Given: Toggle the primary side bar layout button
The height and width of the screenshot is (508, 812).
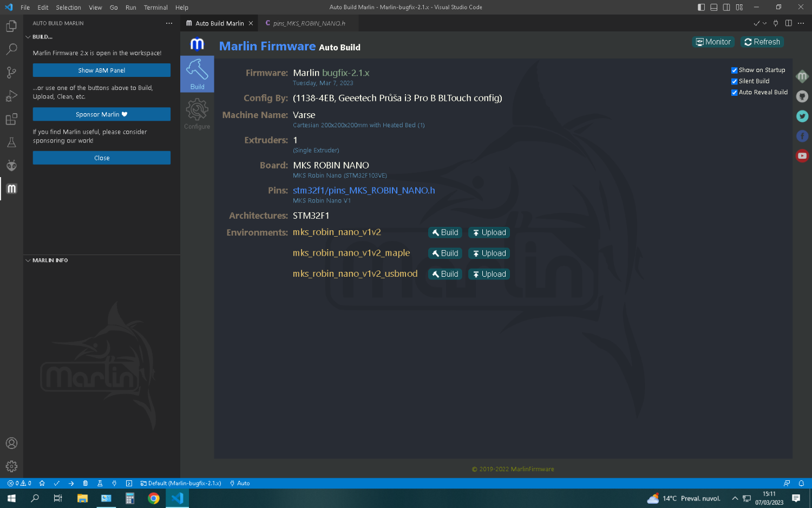Looking at the screenshot, I should pos(701,7).
